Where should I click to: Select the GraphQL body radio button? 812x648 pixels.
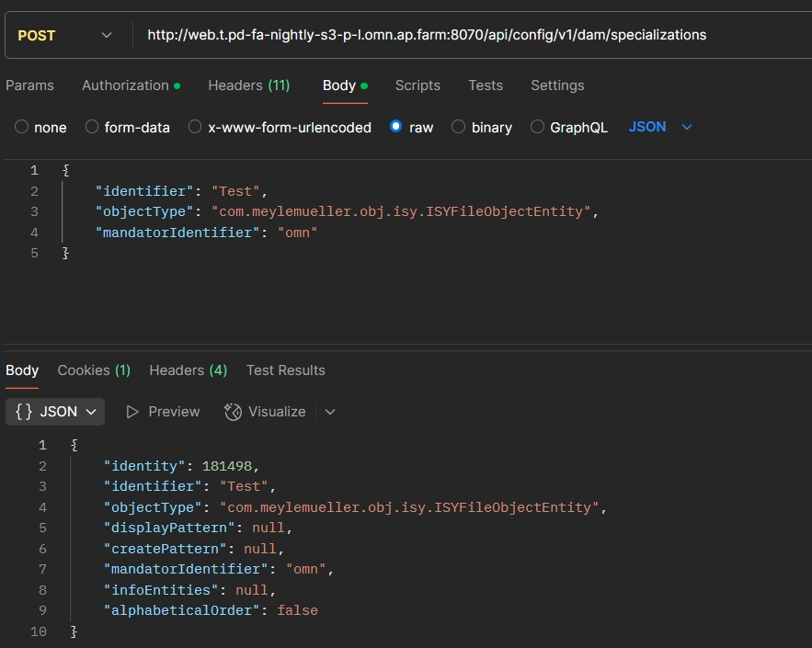click(538, 128)
